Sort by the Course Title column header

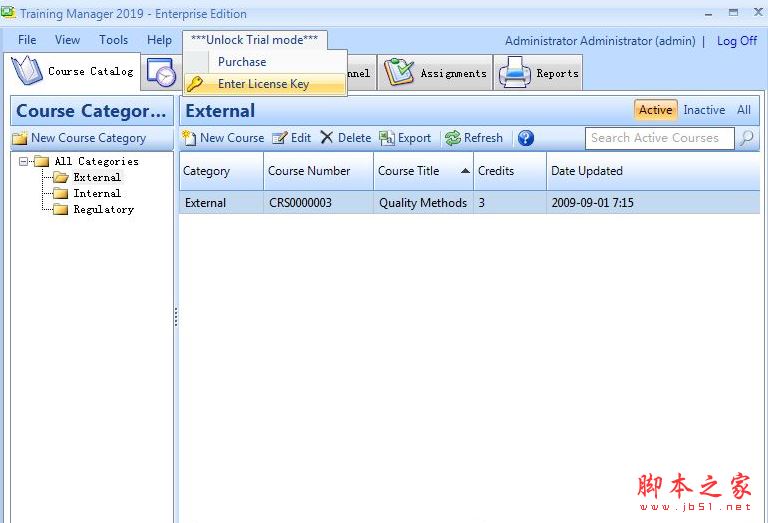(423, 171)
